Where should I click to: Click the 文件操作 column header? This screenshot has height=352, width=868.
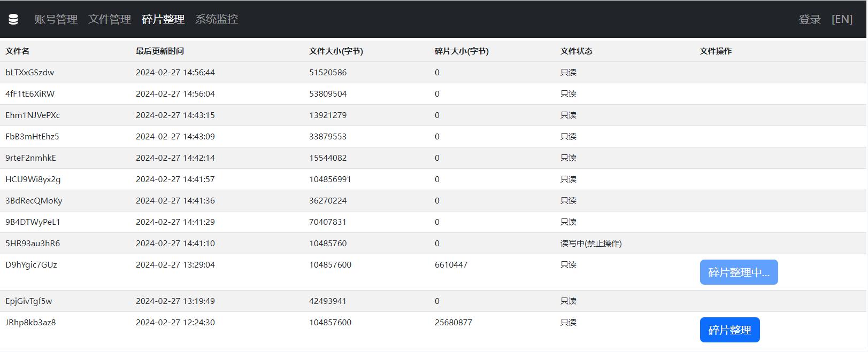[x=716, y=51]
